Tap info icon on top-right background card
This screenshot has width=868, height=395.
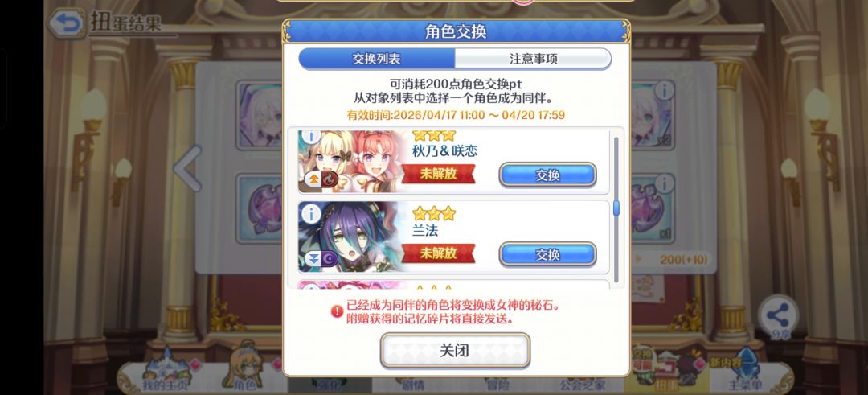tap(665, 90)
